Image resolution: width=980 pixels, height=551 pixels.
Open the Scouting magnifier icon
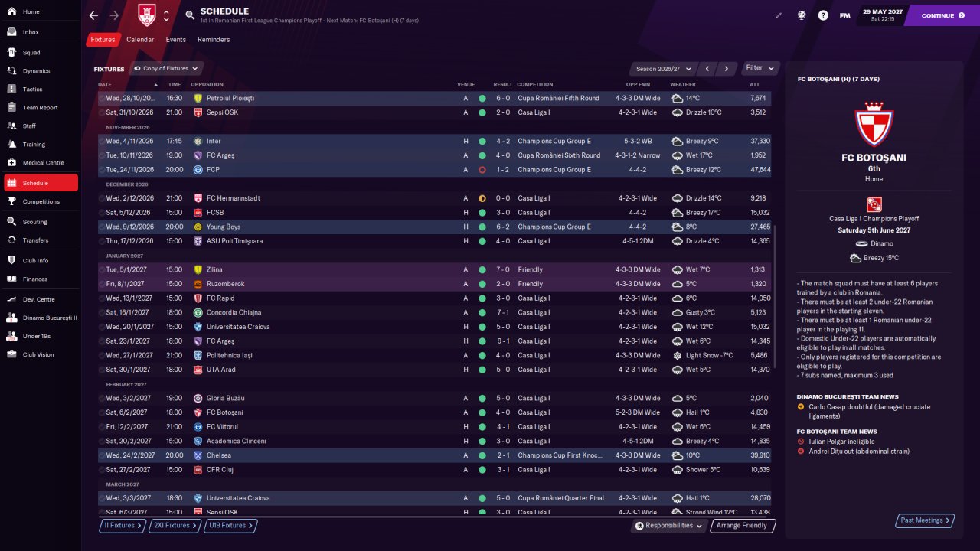point(12,222)
